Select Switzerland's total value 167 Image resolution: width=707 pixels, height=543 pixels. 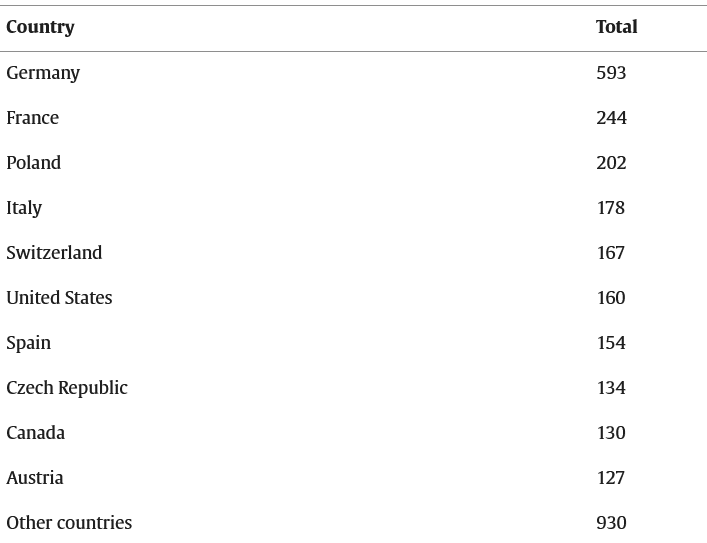[610, 253]
